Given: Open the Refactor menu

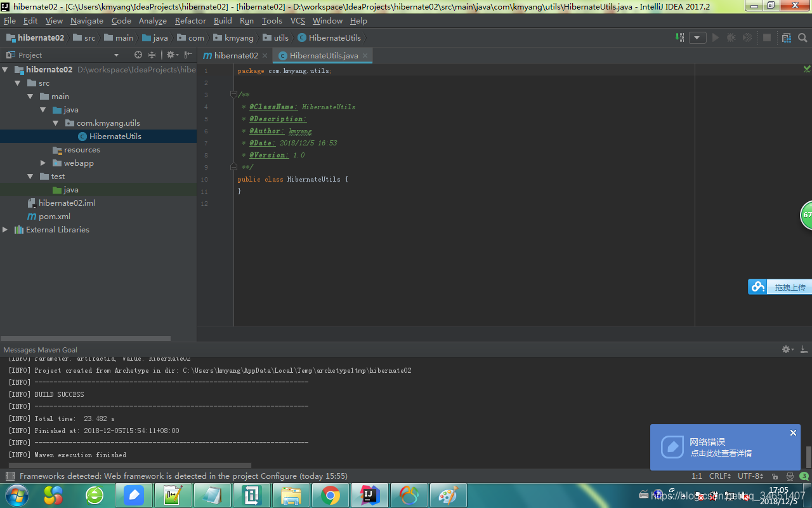Looking at the screenshot, I should pyautogui.click(x=190, y=21).
